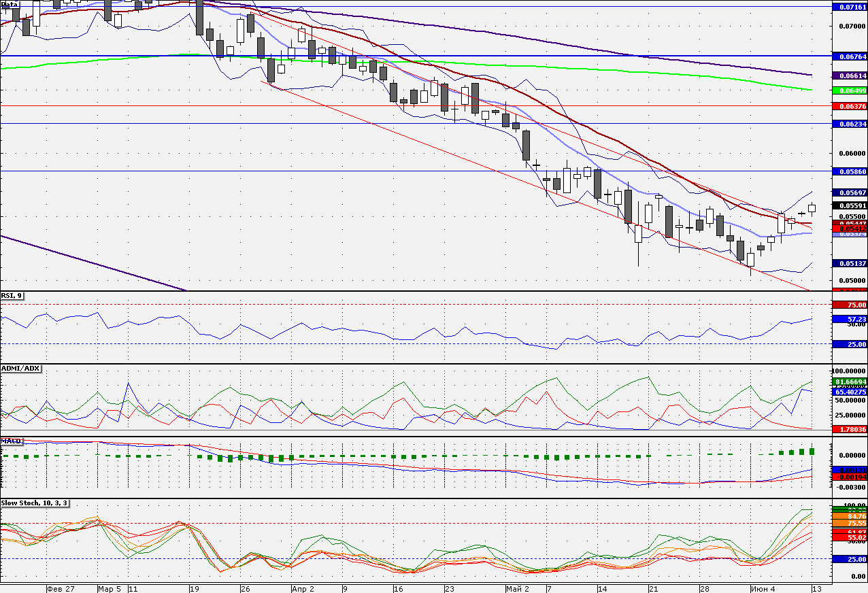
Task: Click the black 0.05591 current price tag
Action: [850, 205]
